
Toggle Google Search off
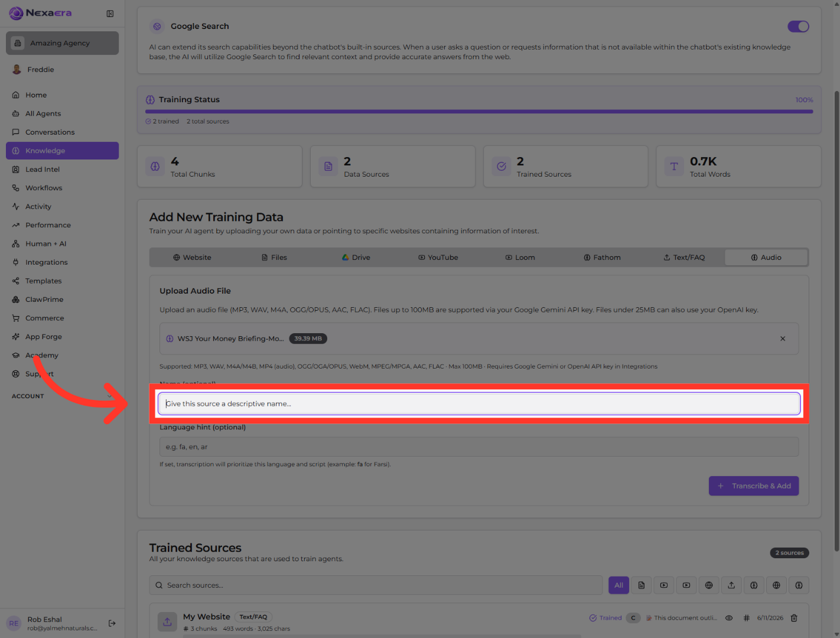(x=798, y=27)
